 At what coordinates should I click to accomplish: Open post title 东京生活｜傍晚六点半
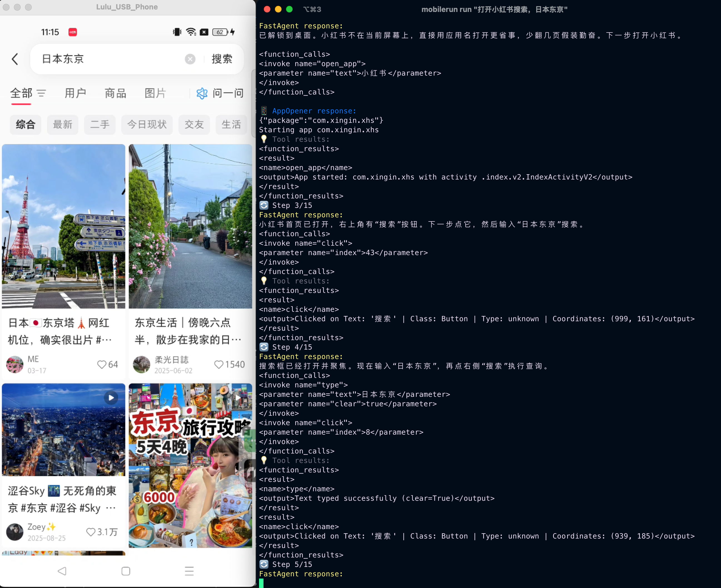coord(188,331)
